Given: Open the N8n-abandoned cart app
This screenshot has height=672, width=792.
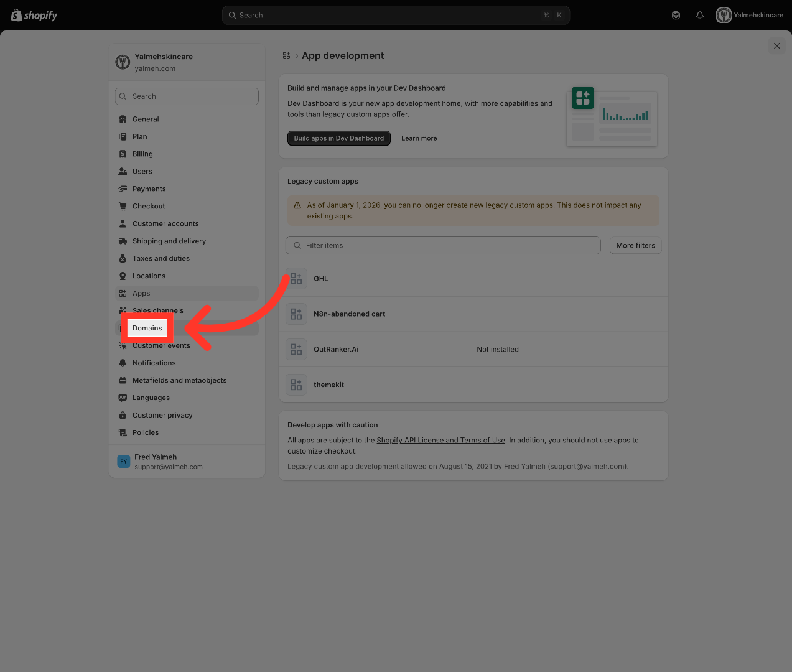Looking at the screenshot, I should point(473,314).
